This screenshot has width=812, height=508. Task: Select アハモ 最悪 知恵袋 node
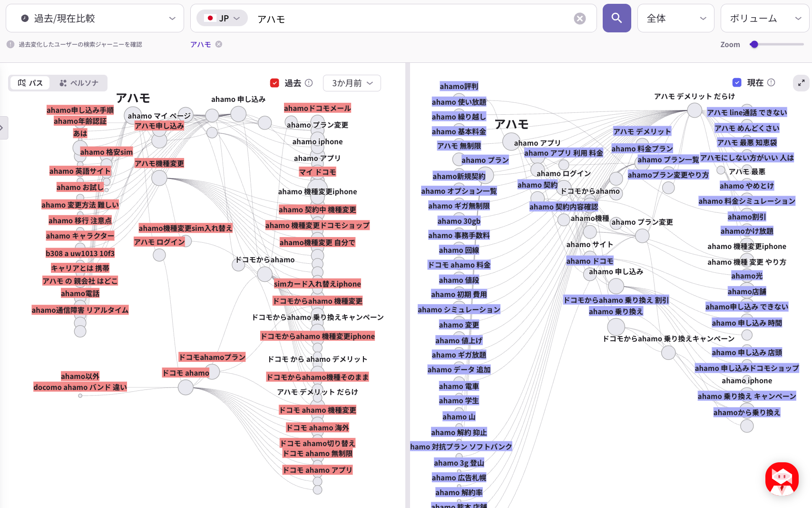coord(746,142)
